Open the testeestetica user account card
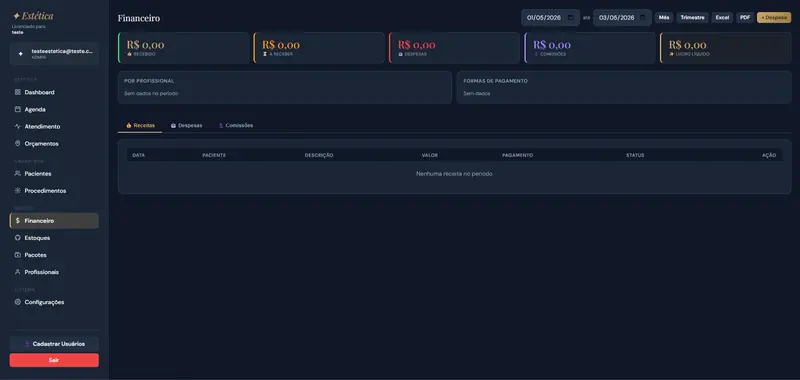The height and width of the screenshot is (380, 800). point(54,54)
